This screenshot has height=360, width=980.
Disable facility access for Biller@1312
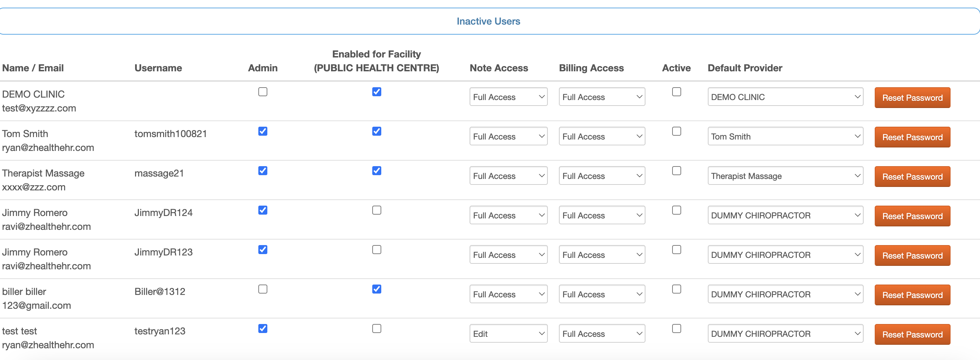tap(377, 290)
